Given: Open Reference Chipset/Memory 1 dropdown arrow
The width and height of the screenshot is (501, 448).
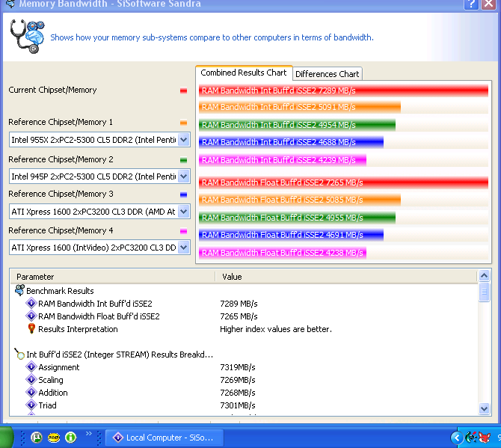Looking at the screenshot, I should click(184, 140).
